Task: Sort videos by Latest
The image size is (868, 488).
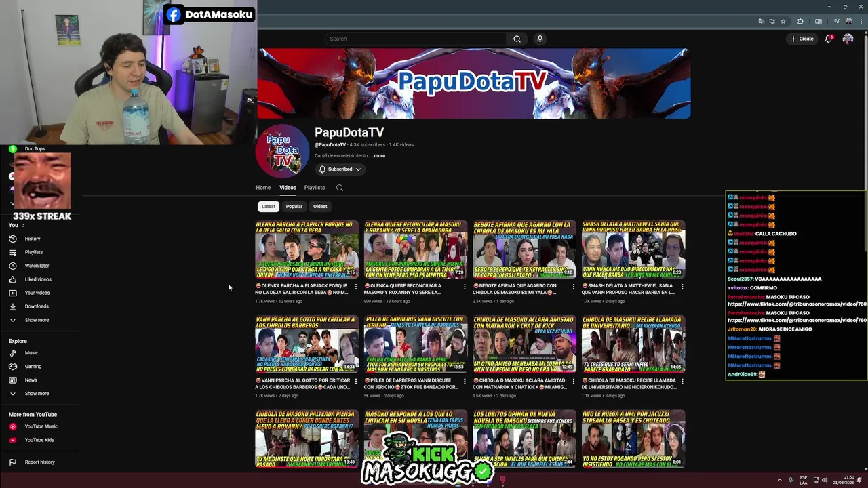Action: [269, 207]
